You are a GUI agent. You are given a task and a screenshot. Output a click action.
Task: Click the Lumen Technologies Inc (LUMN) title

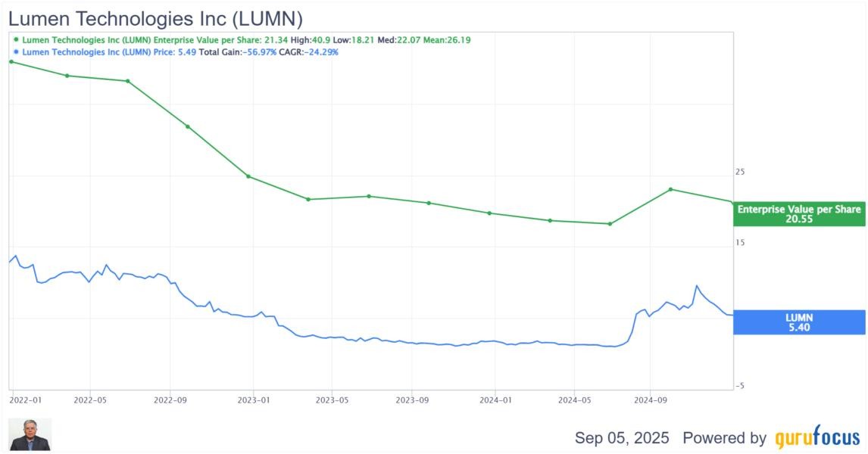[x=155, y=19]
